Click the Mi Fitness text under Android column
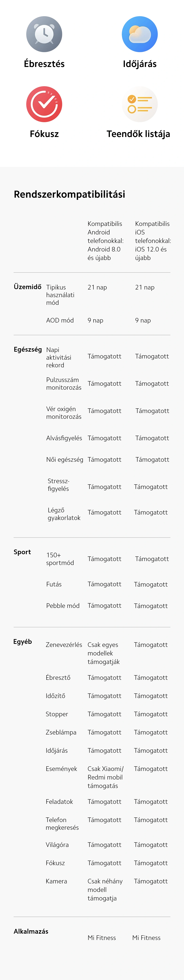Image resolution: width=184 pixels, height=980 pixels. pos(102,938)
